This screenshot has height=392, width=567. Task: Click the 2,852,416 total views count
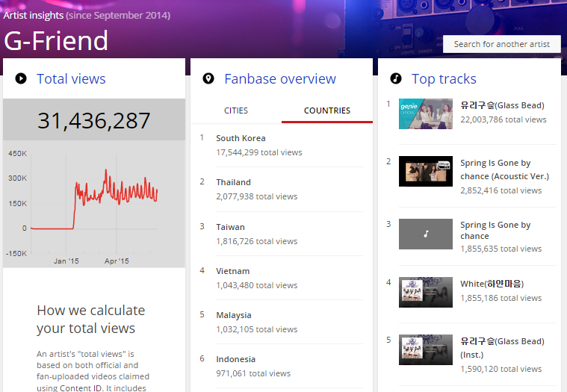[501, 190]
